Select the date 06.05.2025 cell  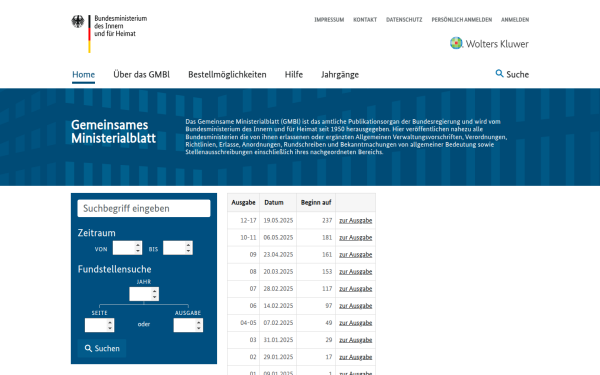pyautogui.click(x=278, y=238)
